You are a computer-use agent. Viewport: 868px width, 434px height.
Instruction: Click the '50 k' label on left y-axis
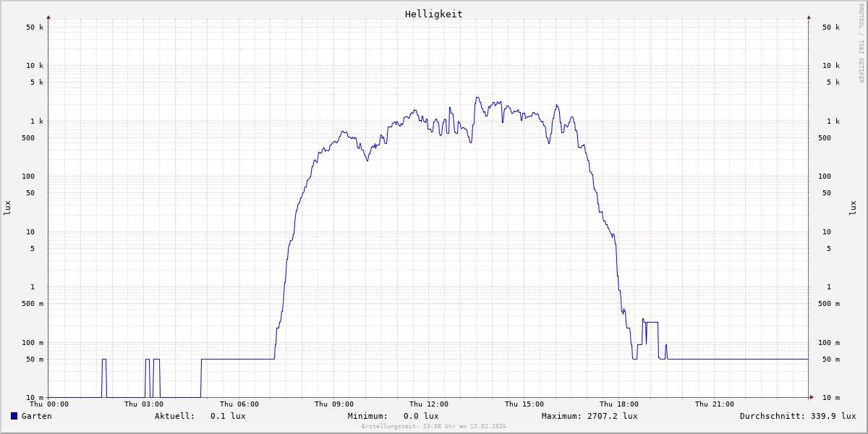[35, 27]
